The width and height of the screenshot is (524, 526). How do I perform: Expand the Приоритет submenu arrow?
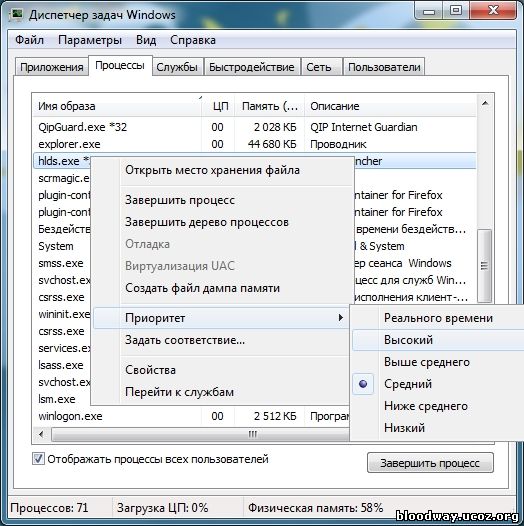click(340, 318)
